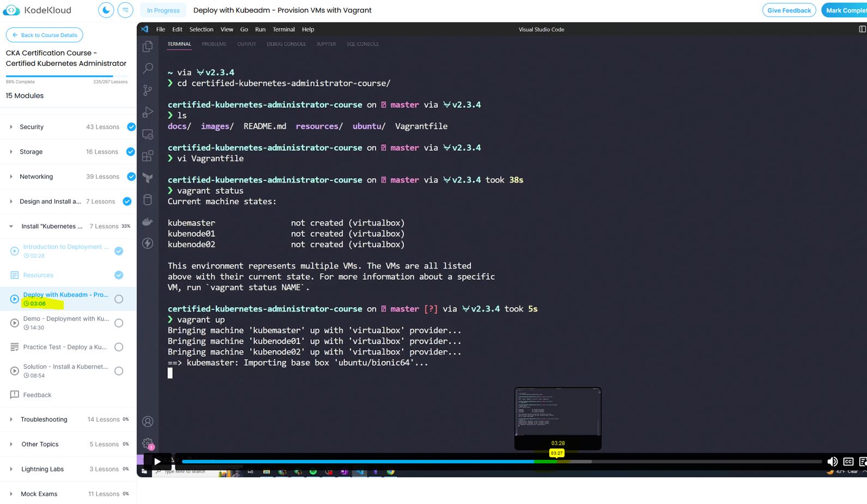
Task: Toggle completion check for Networking module
Action: pos(131,177)
